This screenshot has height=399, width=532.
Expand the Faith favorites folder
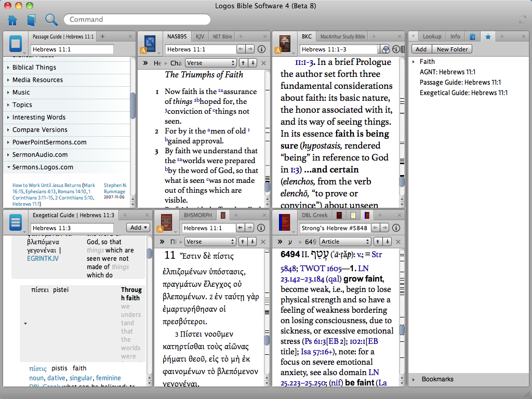[414, 62]
